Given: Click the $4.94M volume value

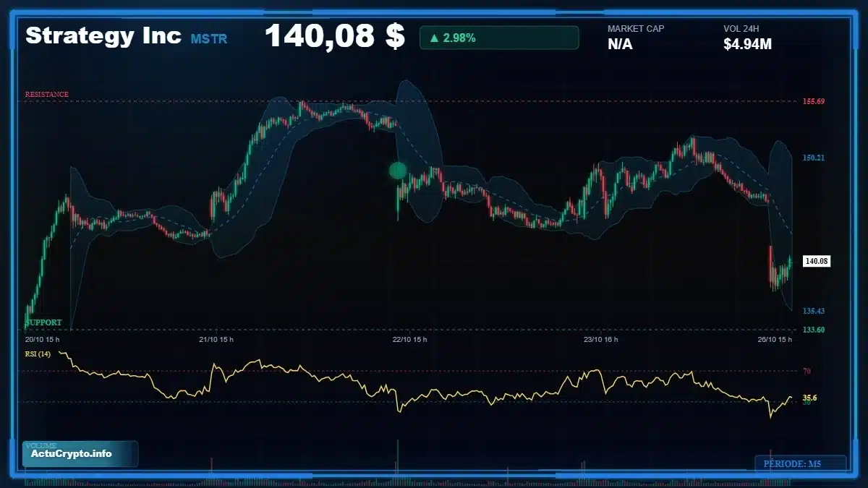Looking at the screenshot, I should [x=747, y=44].
